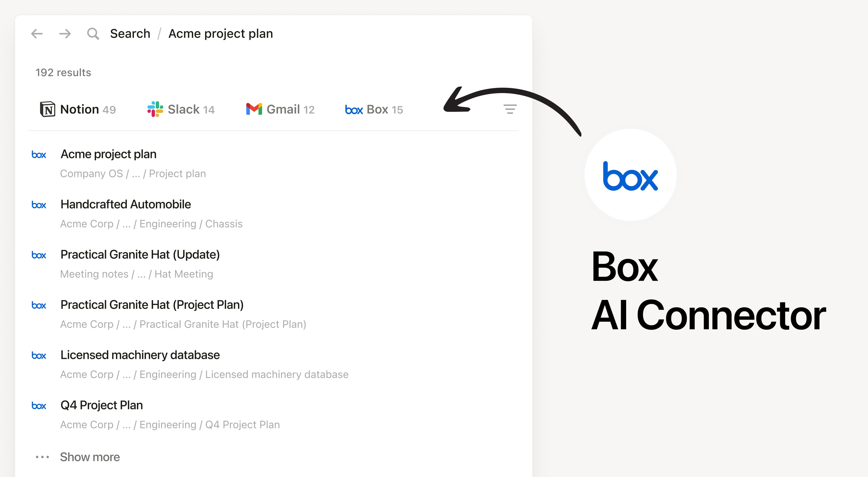Click Box icon beside Q4 Project Plan
This screenshot has width=868, height=477.
(x=39, y=406)
